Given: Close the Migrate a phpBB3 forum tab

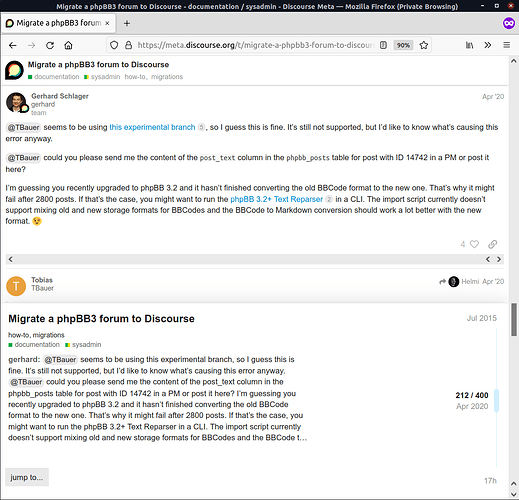Looking at the screenshot, I should (x=107, y=23).
